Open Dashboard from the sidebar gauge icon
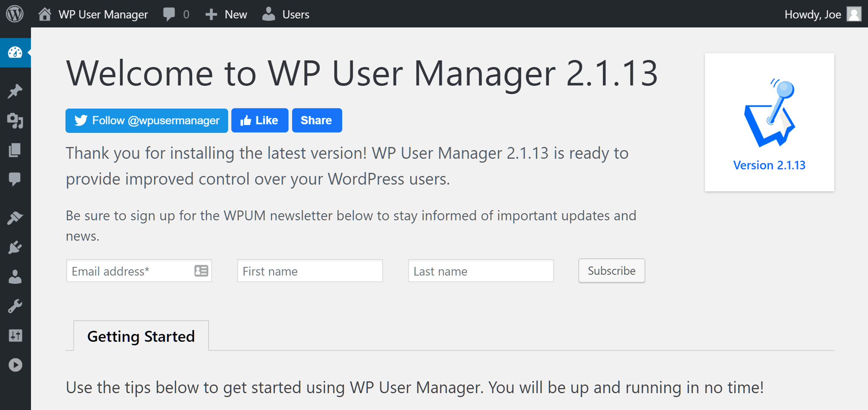 click(x=15, y=53)
